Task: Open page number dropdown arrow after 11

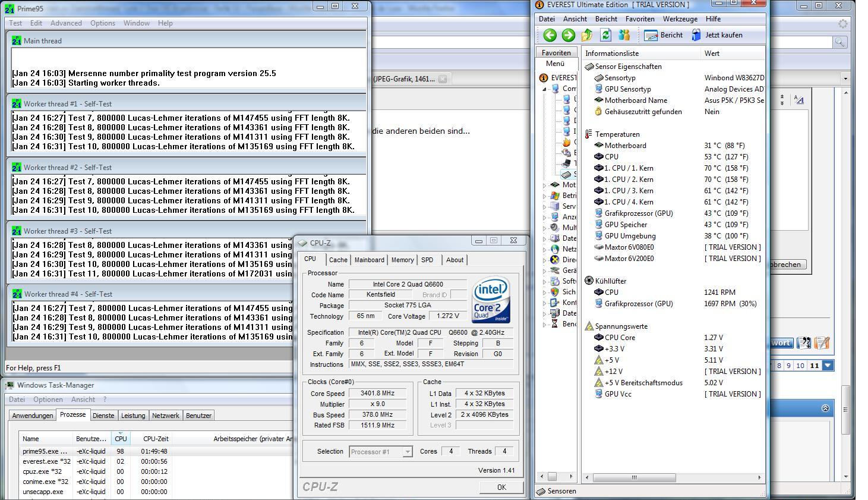Action: point(828,366)
